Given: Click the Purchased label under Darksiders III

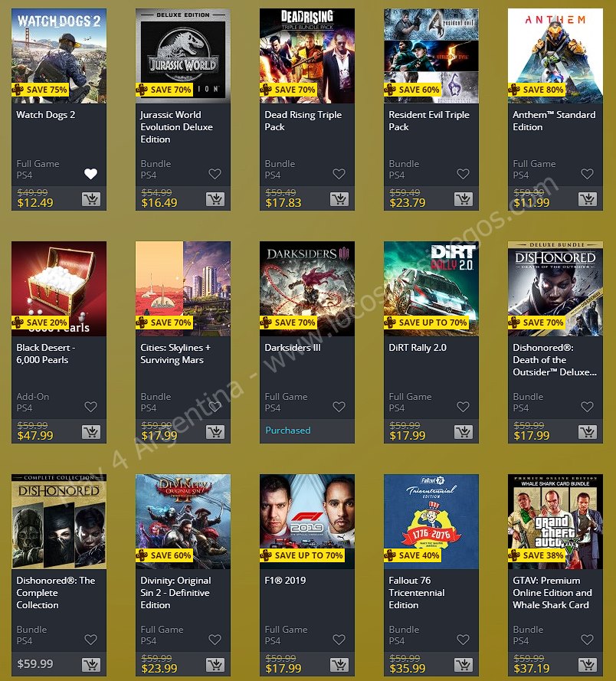Looking at the screenshot, I should point(287,431).
